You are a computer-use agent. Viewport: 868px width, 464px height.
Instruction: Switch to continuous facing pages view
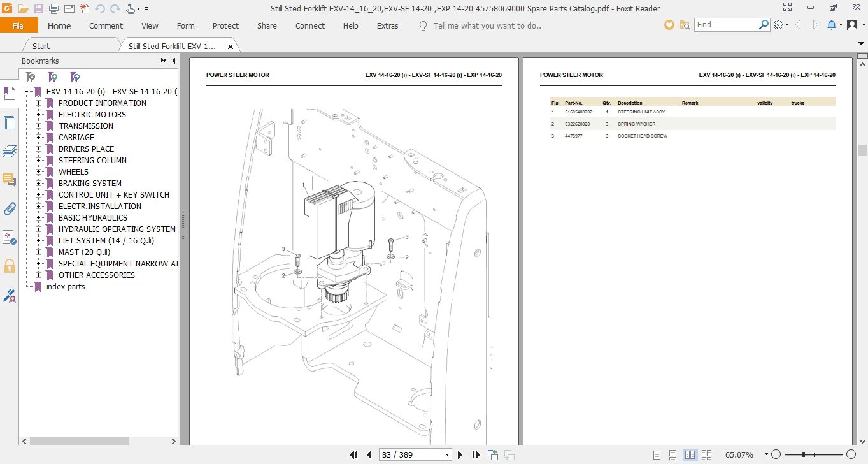(x=707, y=455)
